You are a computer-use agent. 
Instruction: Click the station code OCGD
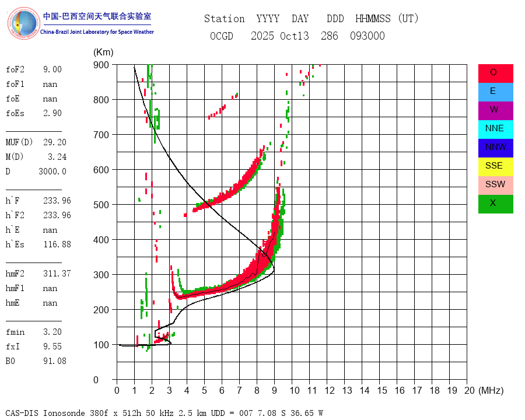[222, 36]
